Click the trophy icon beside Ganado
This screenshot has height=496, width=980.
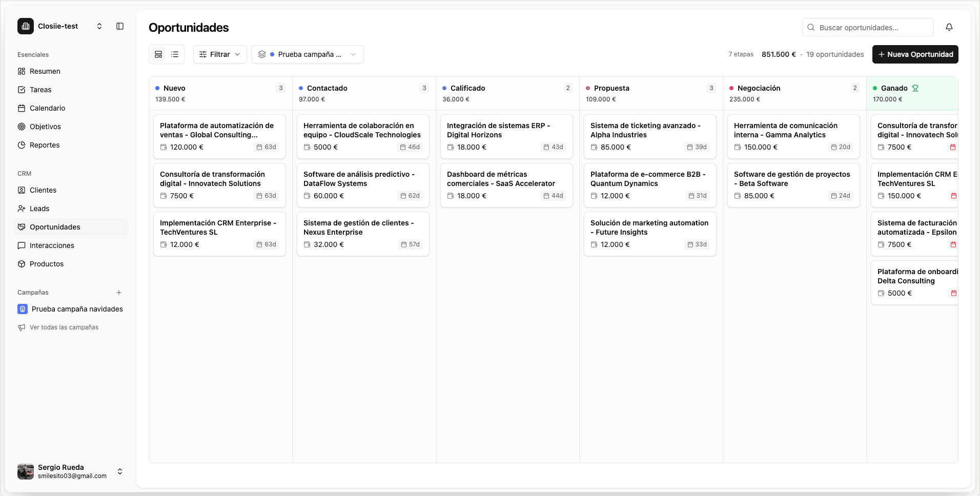(915, 88)
